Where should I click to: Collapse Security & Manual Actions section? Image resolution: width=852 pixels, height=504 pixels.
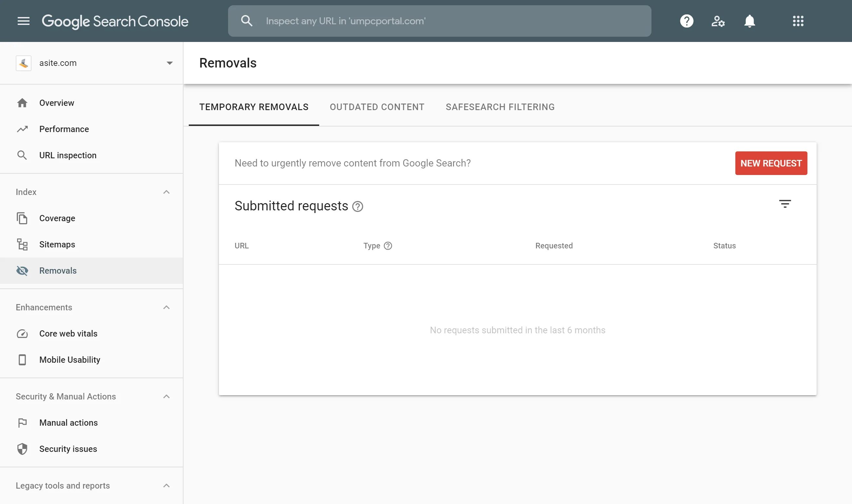(x=166, y=397)
